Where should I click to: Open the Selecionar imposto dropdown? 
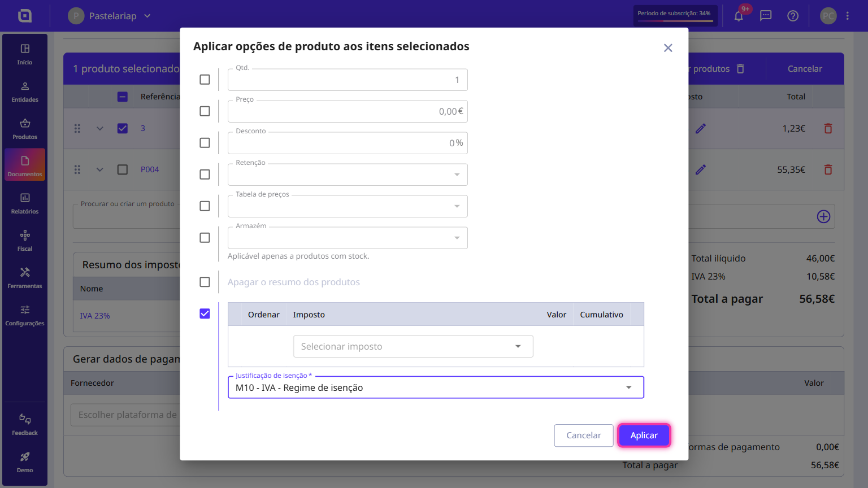click(x=413, y=346)
